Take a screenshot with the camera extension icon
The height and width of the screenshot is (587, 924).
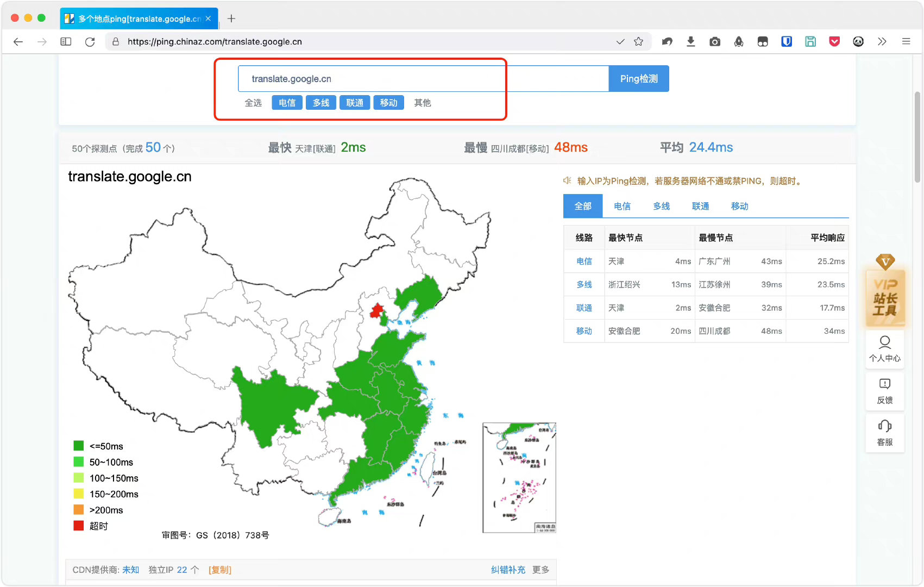tap(715, 41)
